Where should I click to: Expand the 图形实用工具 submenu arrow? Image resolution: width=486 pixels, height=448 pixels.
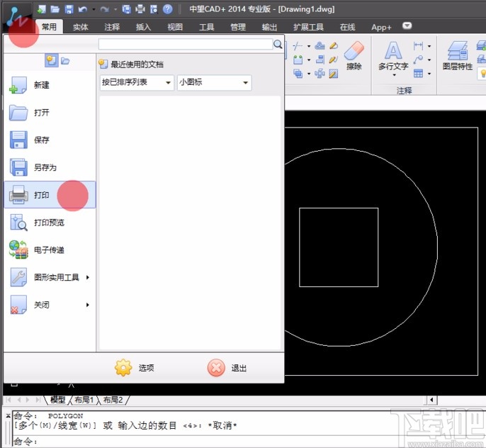pos(87,277)
